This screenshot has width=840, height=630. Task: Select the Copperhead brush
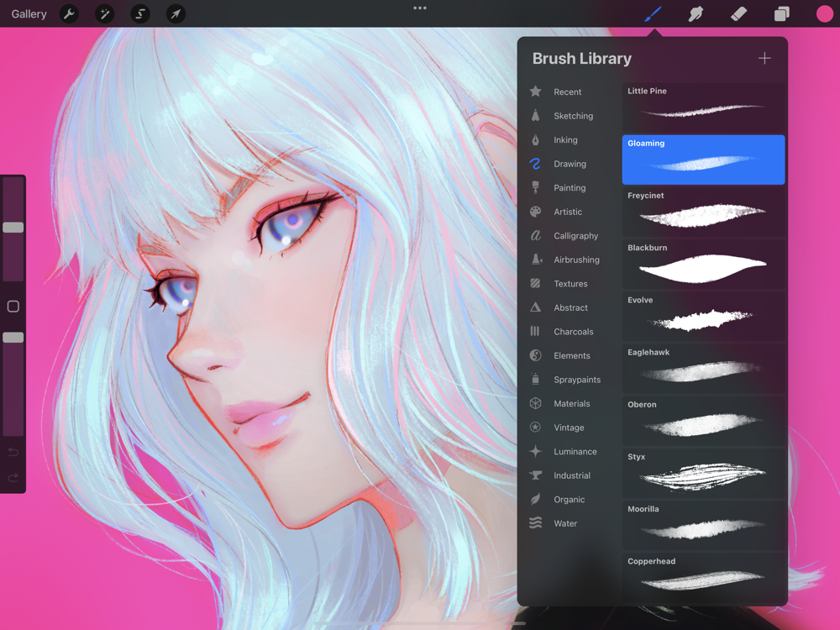coord(703,578)
